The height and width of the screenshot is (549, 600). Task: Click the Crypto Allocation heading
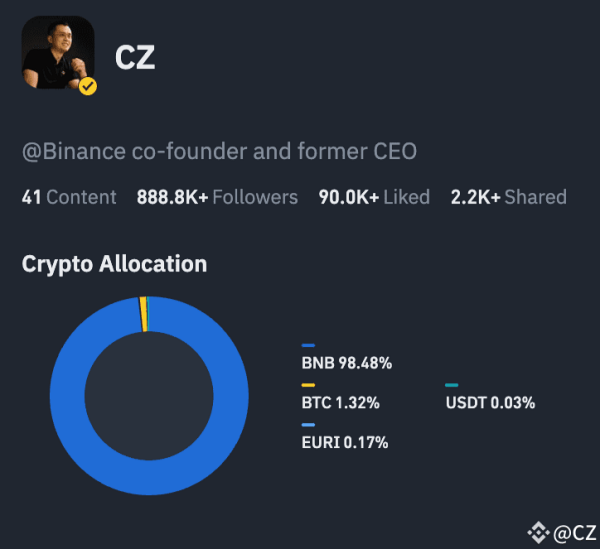pyautogui.click(x=114, y=264)
